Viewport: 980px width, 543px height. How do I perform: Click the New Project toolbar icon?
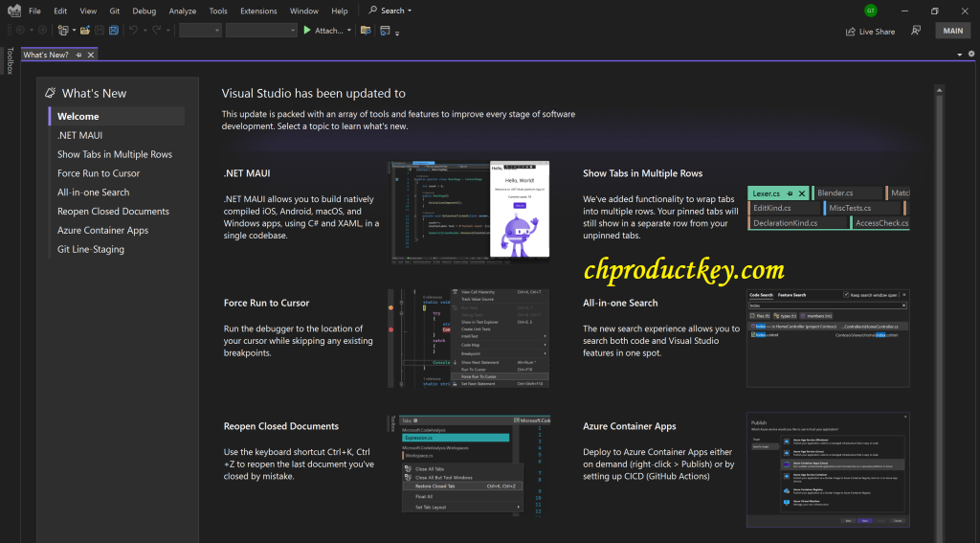coord(62,30)
